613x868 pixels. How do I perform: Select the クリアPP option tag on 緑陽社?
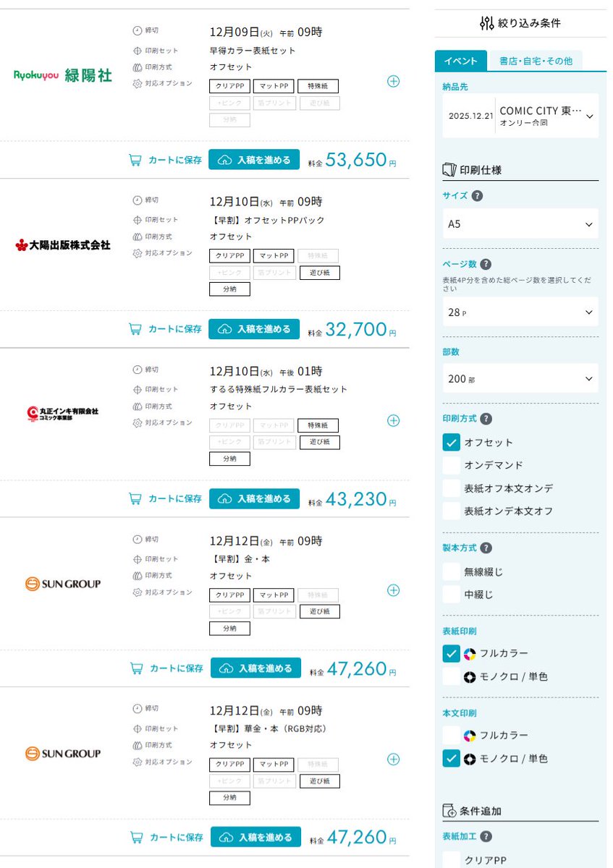pos(230,86)
